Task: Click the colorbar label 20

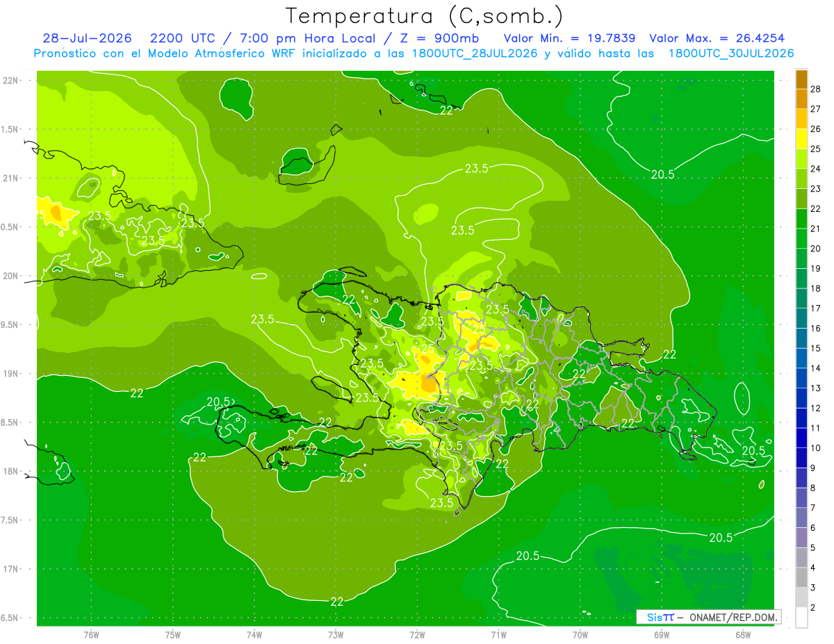Action: [x=816, y=248]
